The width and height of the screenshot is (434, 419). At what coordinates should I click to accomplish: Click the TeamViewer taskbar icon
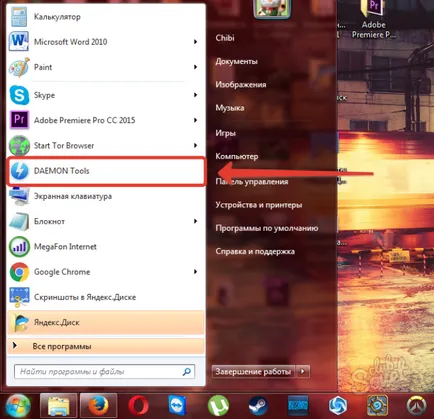tap(178, 406)
